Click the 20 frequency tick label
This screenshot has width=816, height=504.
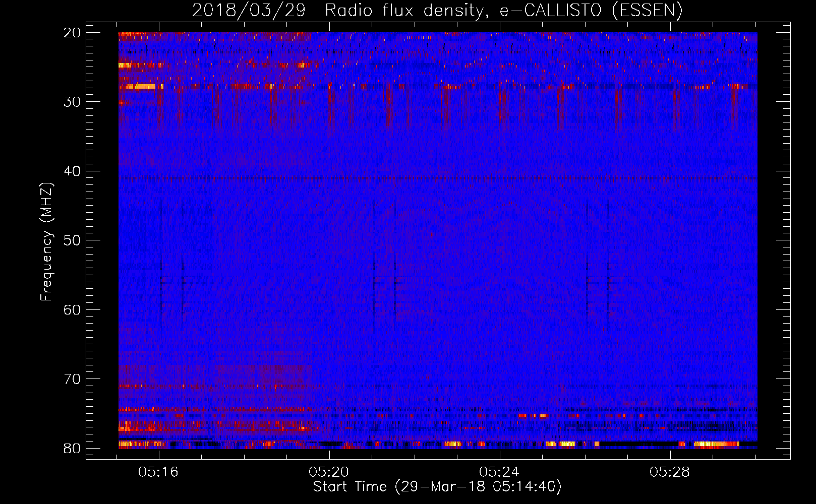[x=72, y=33]
